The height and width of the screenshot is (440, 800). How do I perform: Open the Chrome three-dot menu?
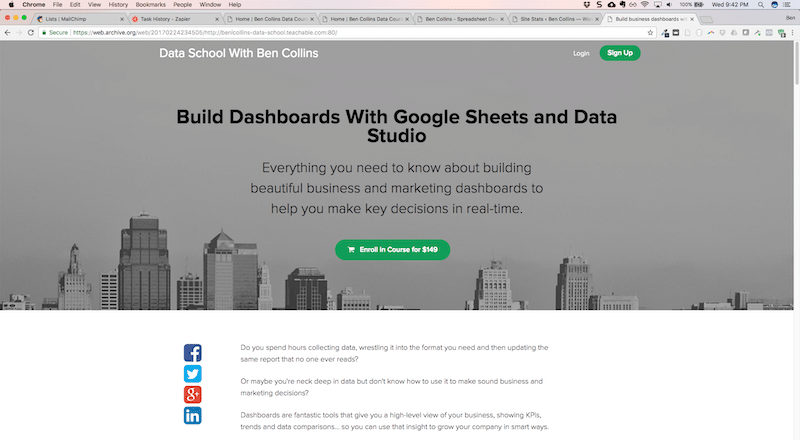point(792,33)
